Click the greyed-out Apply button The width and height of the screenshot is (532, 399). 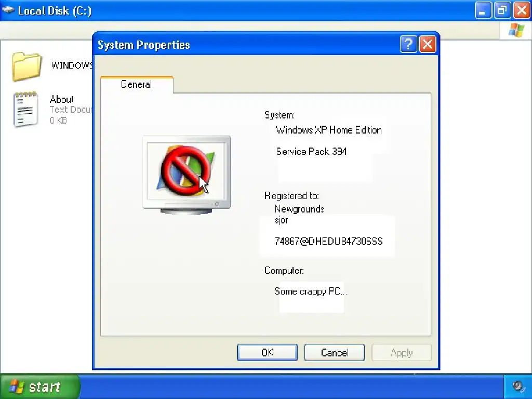(x=402, y=353)
